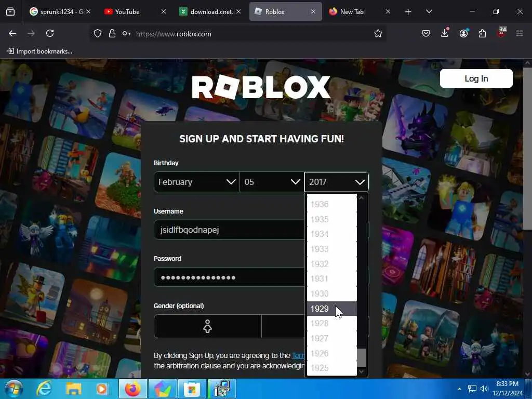Screen dimensions: 532x399
Task: Close the YouTube tab
Action: pyautogui.click(x=164, y=11)
